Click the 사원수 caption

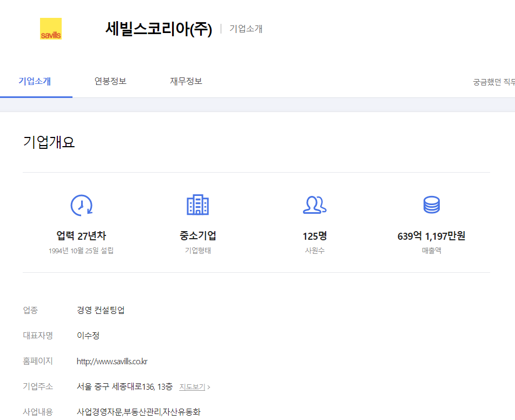point(315,251)
